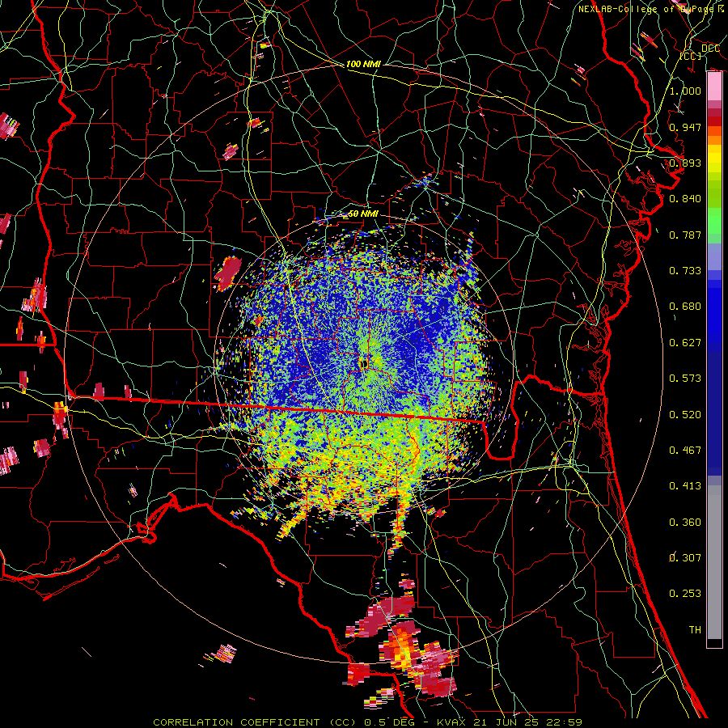Click the 1.000 legend value
Screen dimensions: 728x728
coord(685,91)
